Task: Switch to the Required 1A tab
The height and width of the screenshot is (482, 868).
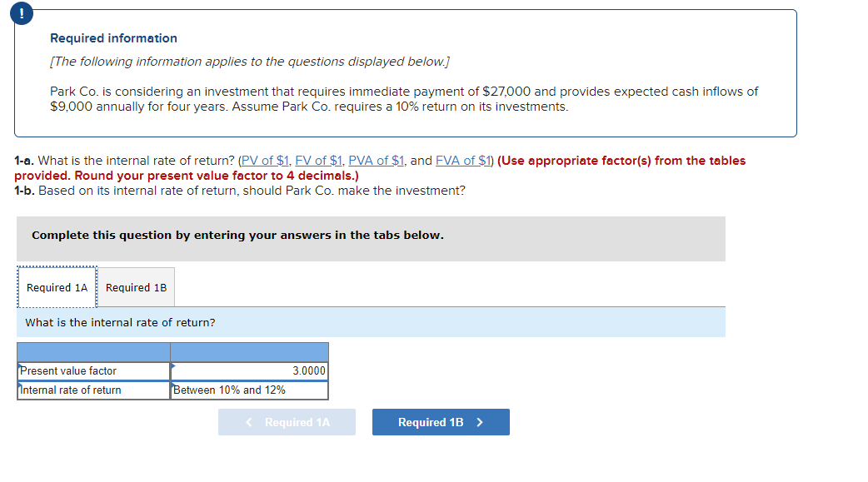Action: [x=56, y=286]
